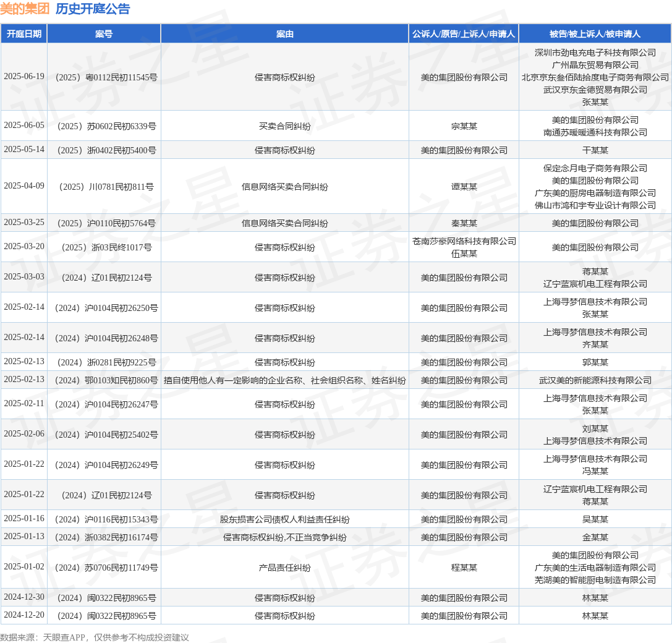
Task: Click defendant 深圳市劲电充电子科技有限公司
Action: (595, 53)
